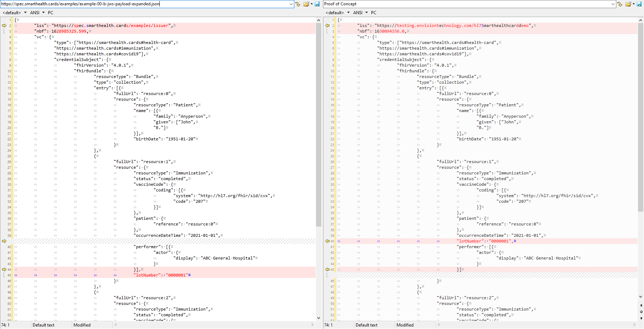The image size is (644, 329).
Task: Open right pane folder icon dropdown arrow
Action: click(x=634, y=4)
